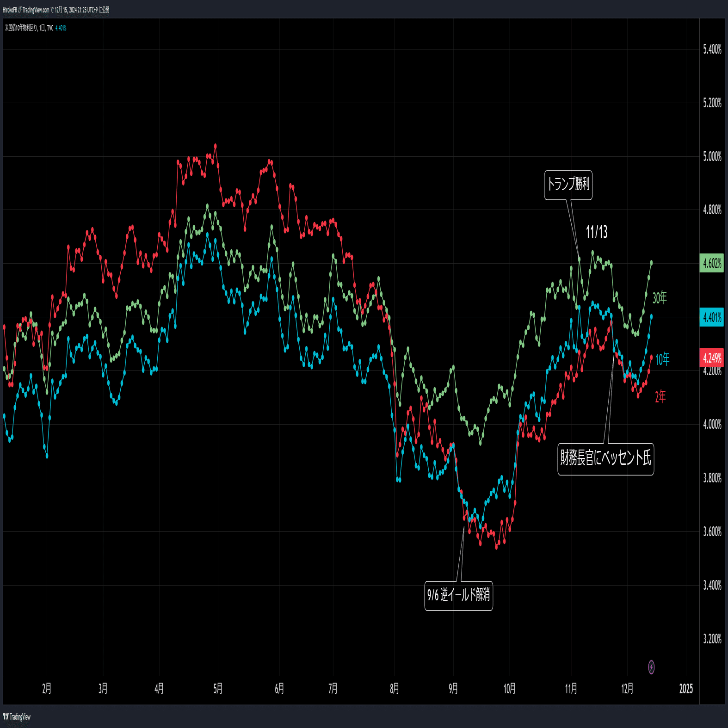Click the 5.000% price axis label
Image resolution: width=728 pixels, height=728 pixels.
[x=712, y=156]
